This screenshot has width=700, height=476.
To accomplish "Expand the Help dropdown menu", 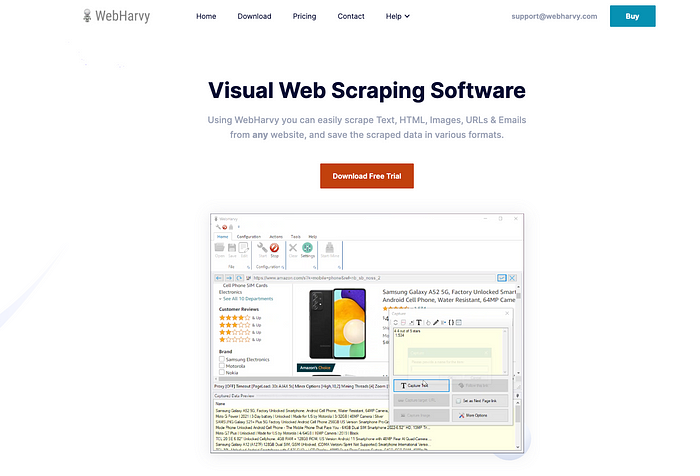I will (x=397, y=16).
